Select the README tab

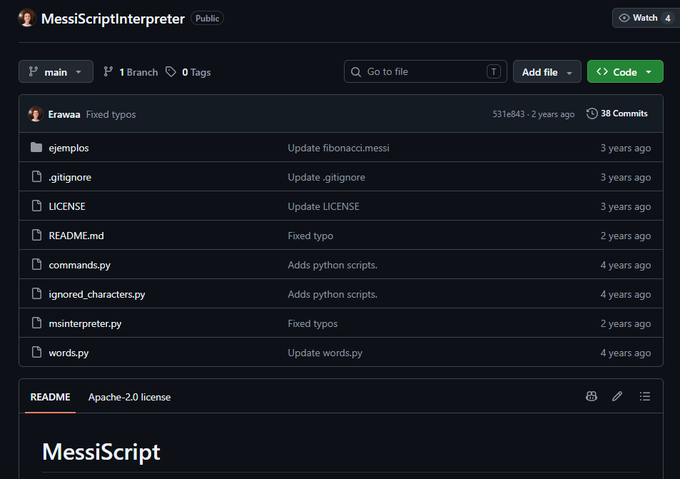pyautogui.click(x=50, y=397)
